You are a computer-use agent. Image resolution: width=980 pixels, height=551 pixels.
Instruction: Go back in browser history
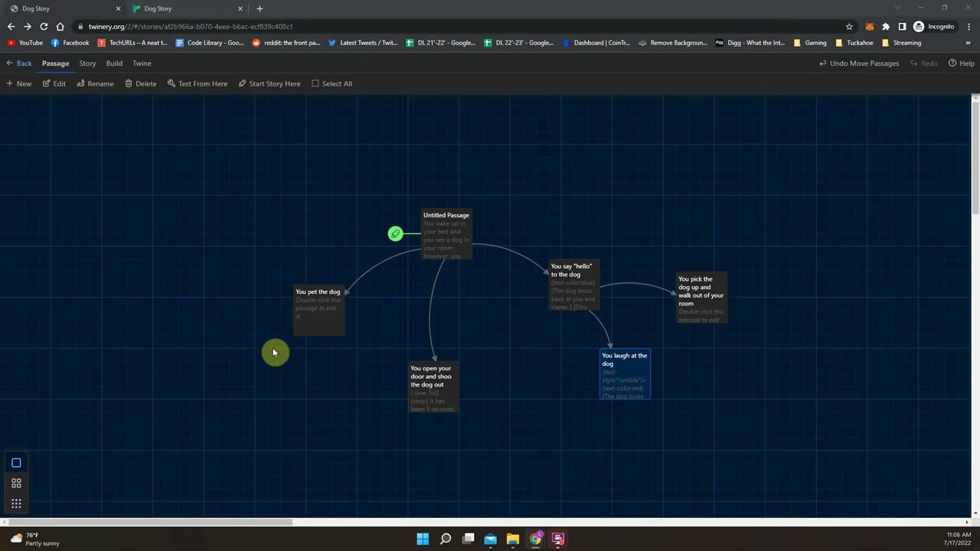coord(11,26)
